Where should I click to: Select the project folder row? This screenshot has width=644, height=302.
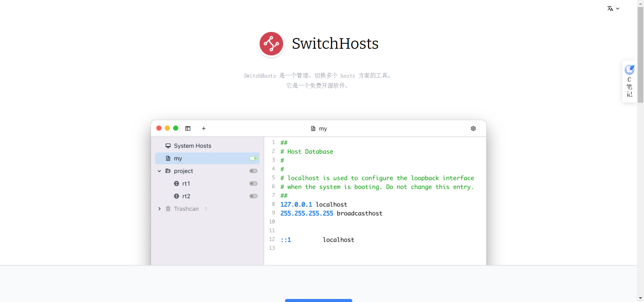click(207, 171)
